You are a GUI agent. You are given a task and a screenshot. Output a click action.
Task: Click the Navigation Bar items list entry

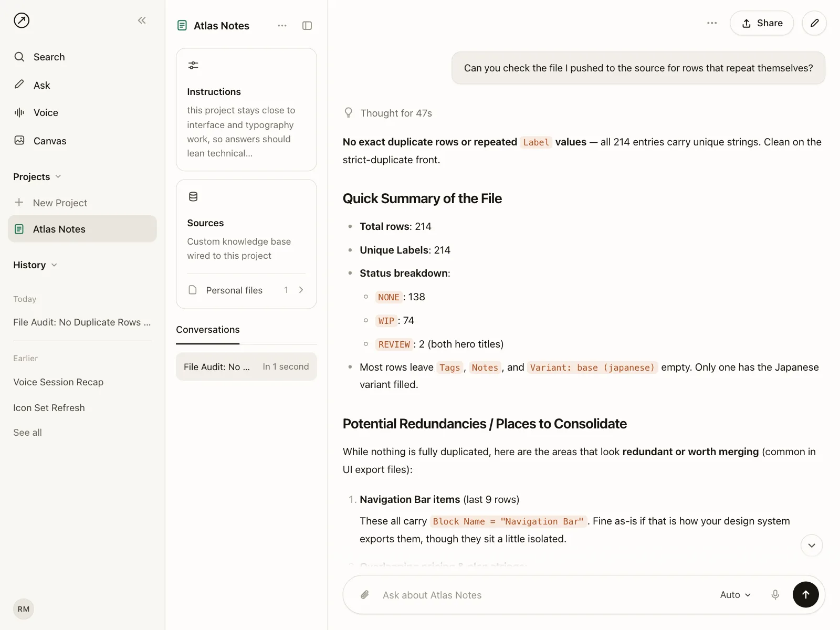point(439,499)
